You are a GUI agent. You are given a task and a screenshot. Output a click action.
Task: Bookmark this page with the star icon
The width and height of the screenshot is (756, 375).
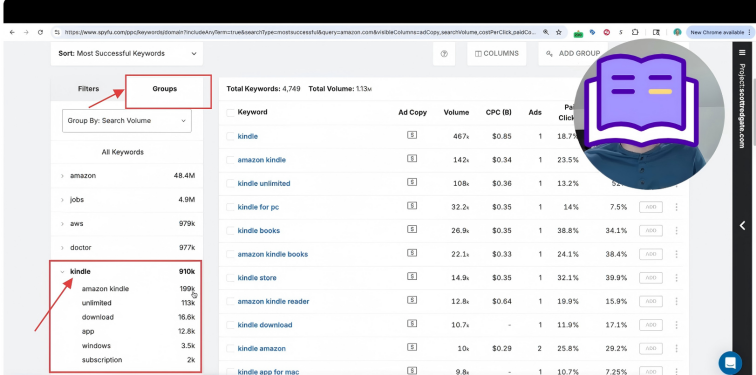click(559, 32)
